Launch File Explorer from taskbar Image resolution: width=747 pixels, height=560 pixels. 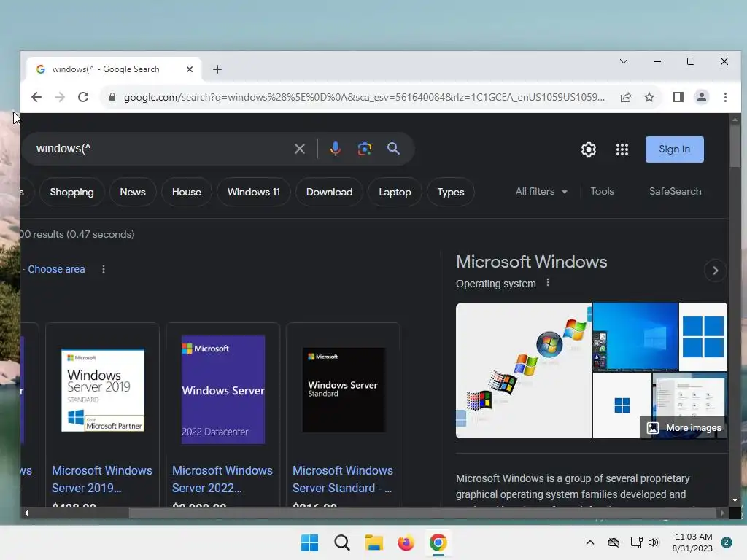[x=374, y=542]
